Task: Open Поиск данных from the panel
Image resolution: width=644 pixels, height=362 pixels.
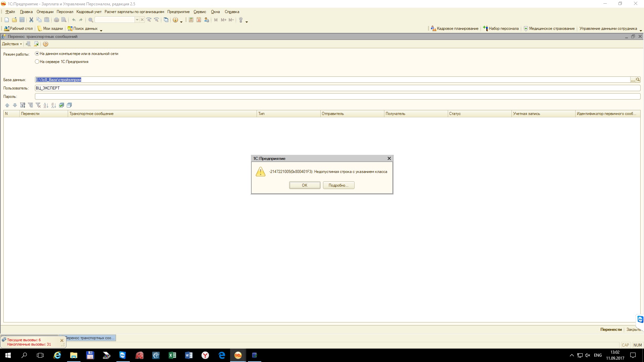Action: point(83,28)
